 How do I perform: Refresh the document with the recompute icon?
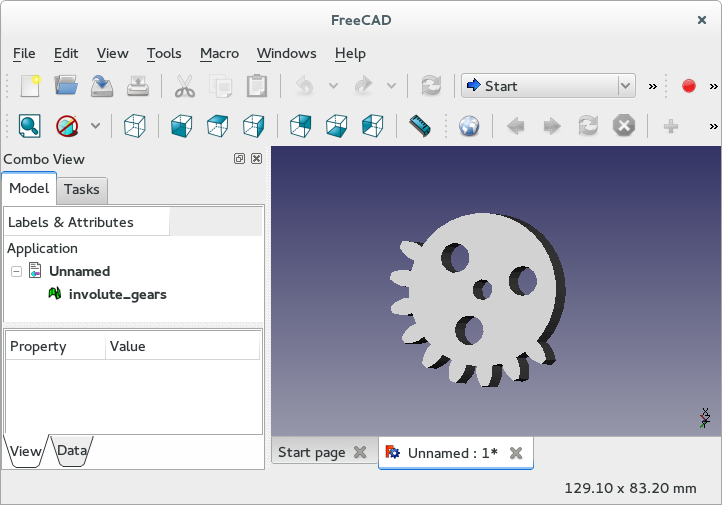click(431, 86)
